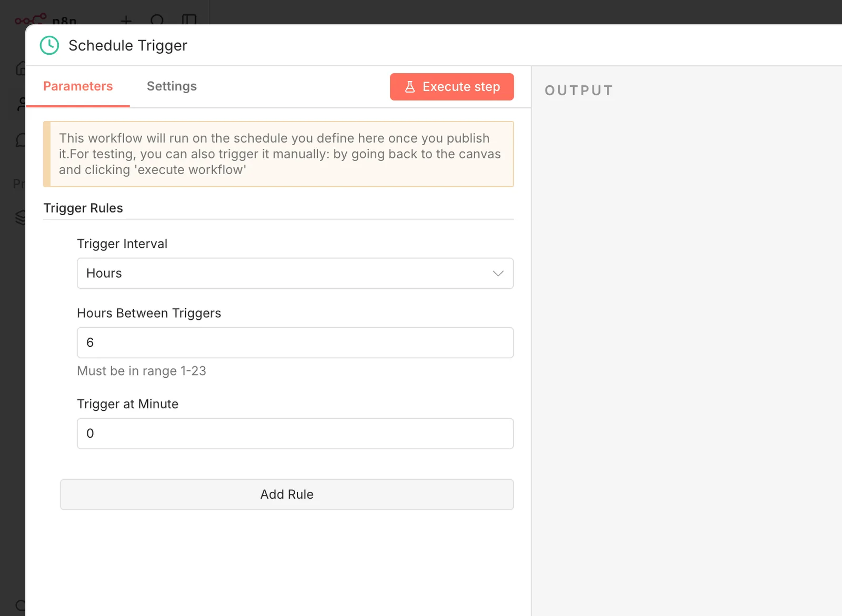The height and width of the screenshot is (616, 842).
Task: Click the person icon in the left sidebar
Action: pyautogui.click(x=21, y=104)
